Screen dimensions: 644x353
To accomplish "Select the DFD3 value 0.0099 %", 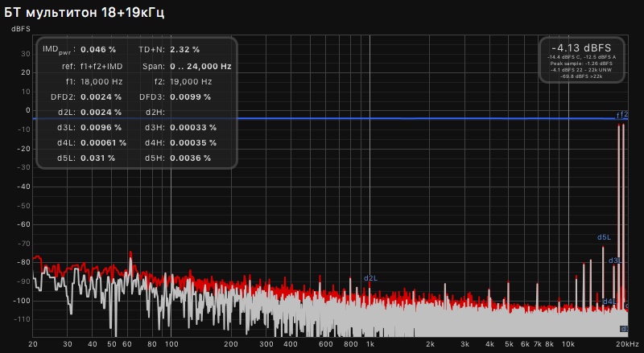I will tap(191, 97).
